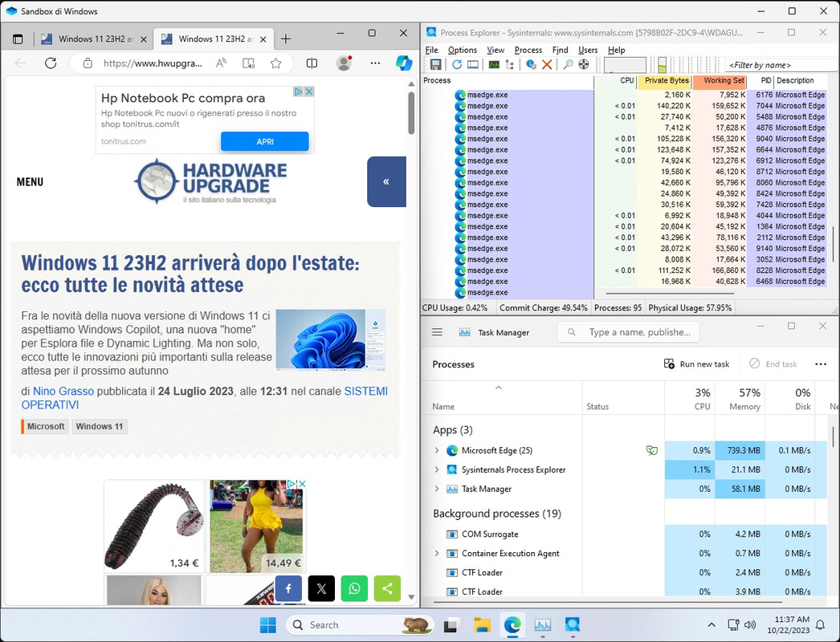Open the Windows Start button

[268, 624]
